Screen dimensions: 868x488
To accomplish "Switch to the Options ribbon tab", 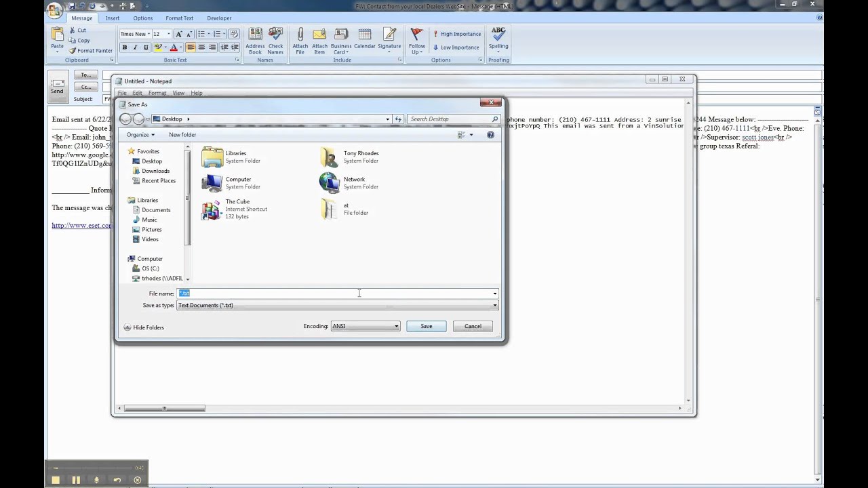I will (x=142, y=18).
